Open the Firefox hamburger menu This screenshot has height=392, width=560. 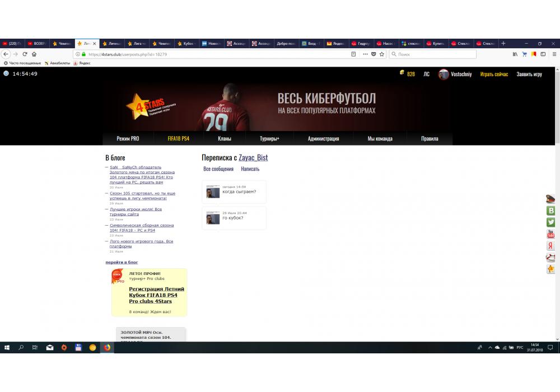[552, 54]
